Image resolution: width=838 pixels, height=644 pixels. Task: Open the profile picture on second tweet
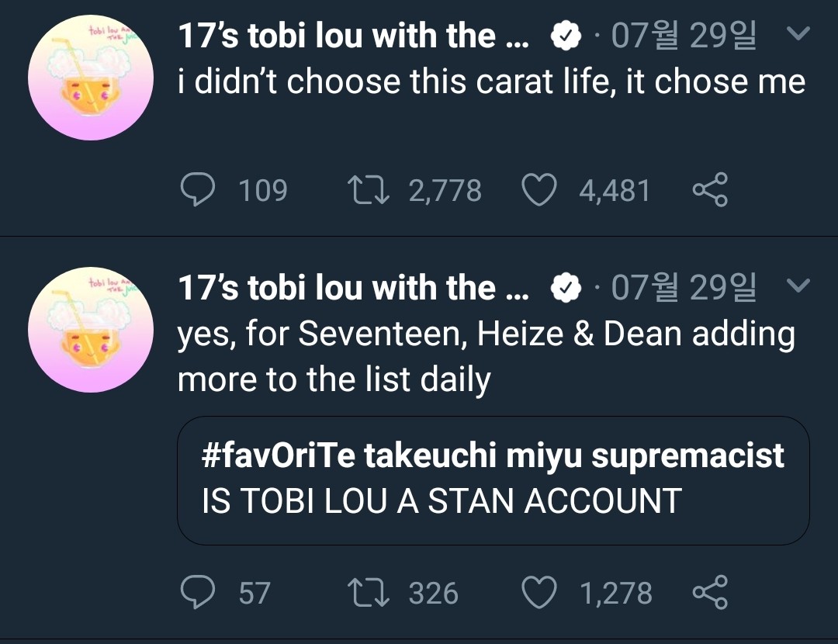click(89, 331)
